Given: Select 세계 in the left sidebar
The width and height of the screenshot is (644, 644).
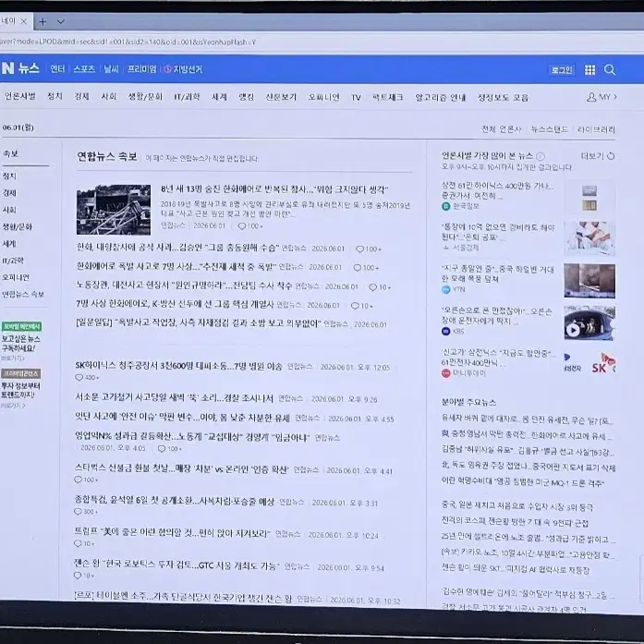Looking at the screenshot, I should click(x=9, y=244).
